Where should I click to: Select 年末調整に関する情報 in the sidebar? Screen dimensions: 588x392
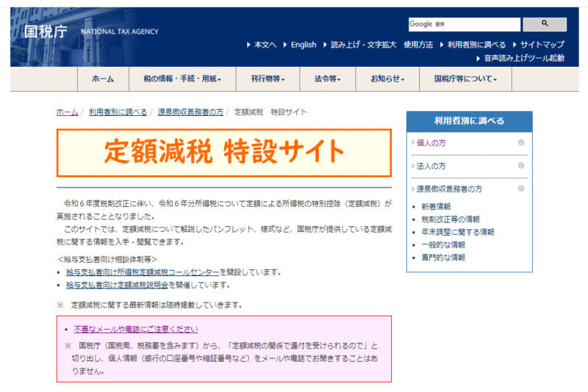click(457, 232)
